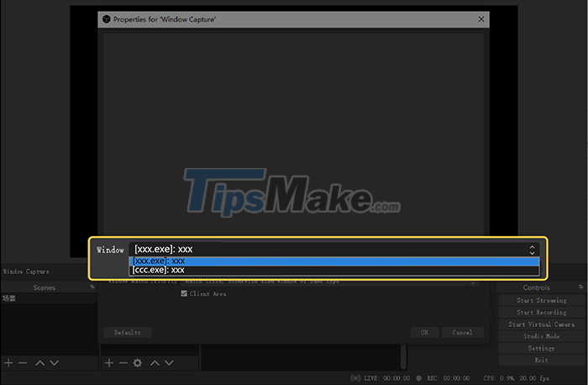Image resolution: width=588 pixels, height=385 pixels.
Task: Click the CPU usage fps status text
Action: coord(517,378)
